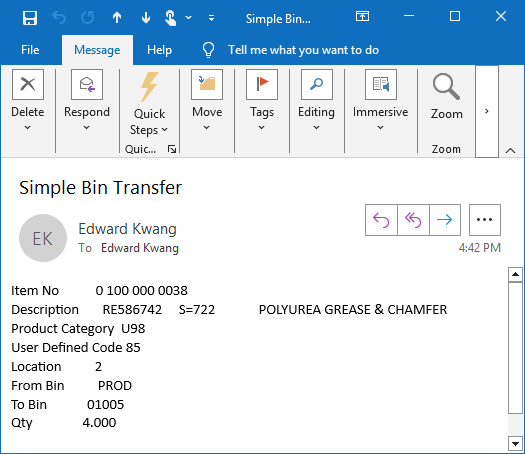
Task: Go to next item with down arrow
Action: 146,17
